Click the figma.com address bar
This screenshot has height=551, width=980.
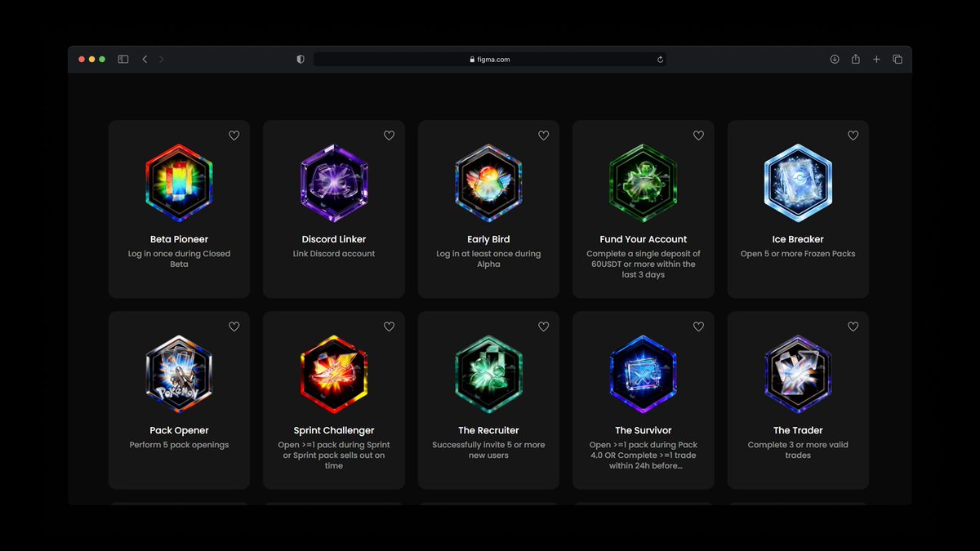click(x=490, y=60)
